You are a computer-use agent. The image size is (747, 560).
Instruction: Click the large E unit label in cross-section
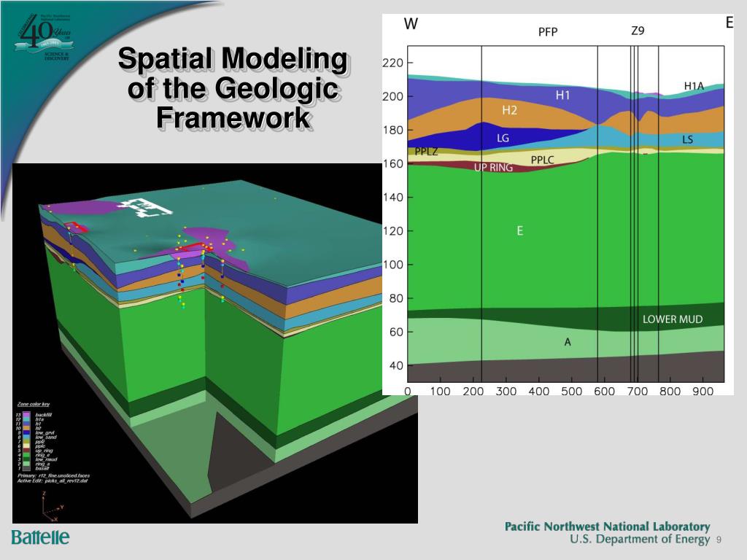pos(519,231)
